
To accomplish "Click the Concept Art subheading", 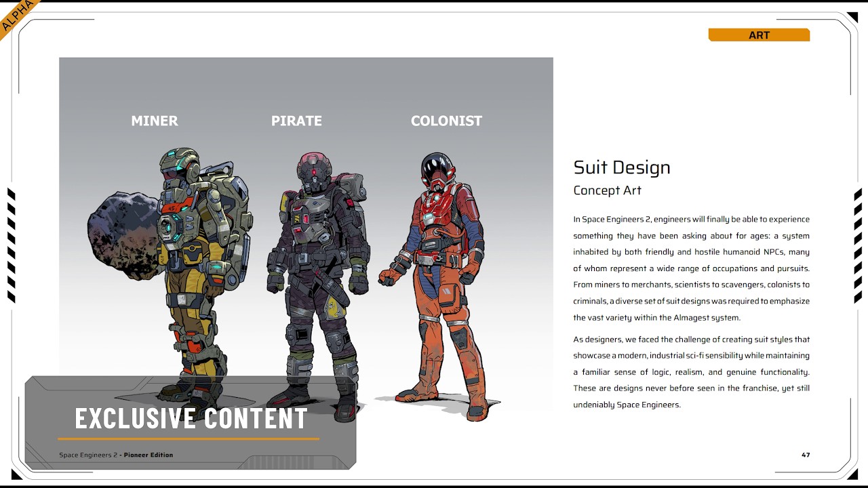I will pos(607,190).
